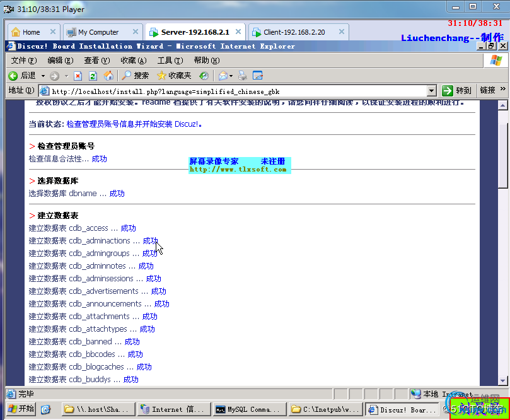Open the address bar dropdown
The width and height of the screenshot is (510, 420).
pos(432,91)
